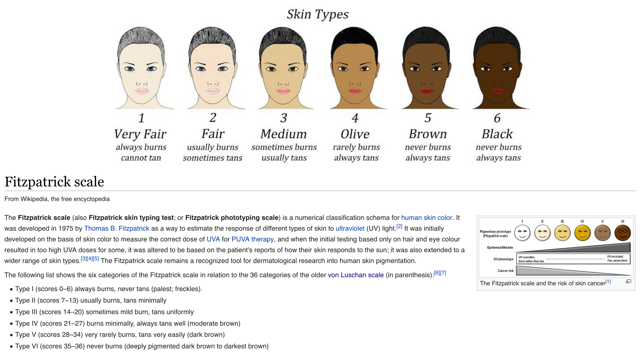Click the phototype II smiley icon
Image resolution: width=644 pixels, height=362 pixels.
(542, 233)
